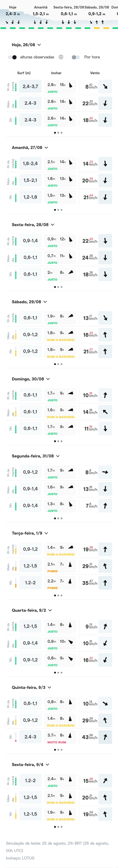Expand Sábado, 29/08 section header
Viewport: 118px width, 868px height.
point(45,302)
